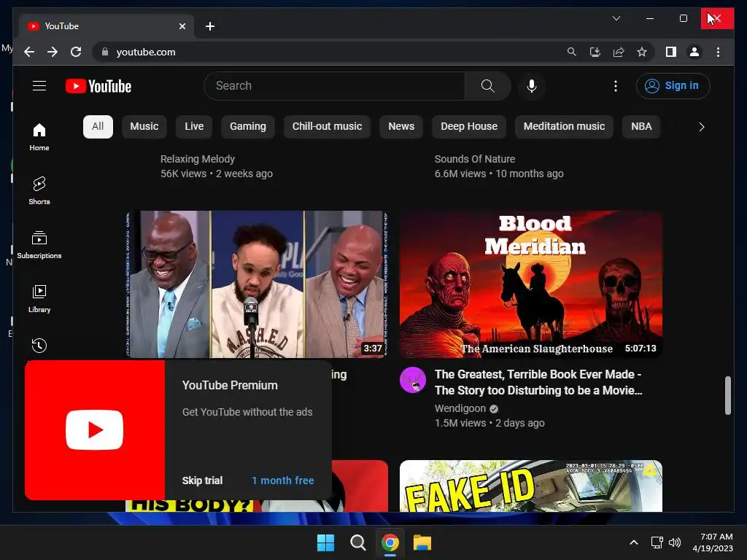Select the Live category chip
Screen dimensions: 747x560
pos(194,127)
